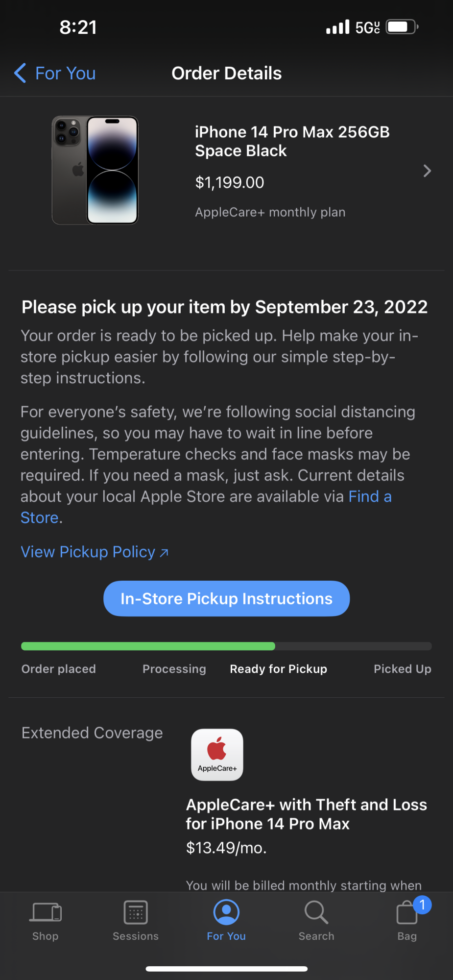The image size is (453, 980).
Task: Open the Sessions calendar icon
Action: pos(136,912)
